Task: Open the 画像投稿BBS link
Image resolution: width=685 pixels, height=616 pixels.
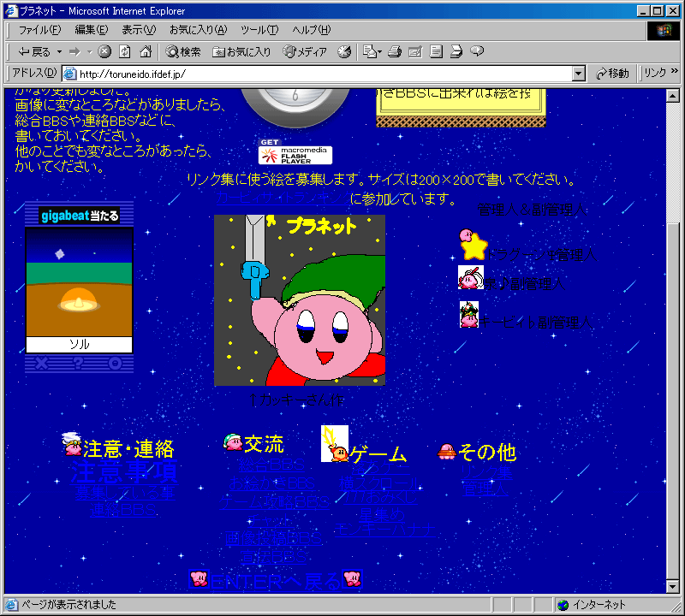Action: coord(273,538)
